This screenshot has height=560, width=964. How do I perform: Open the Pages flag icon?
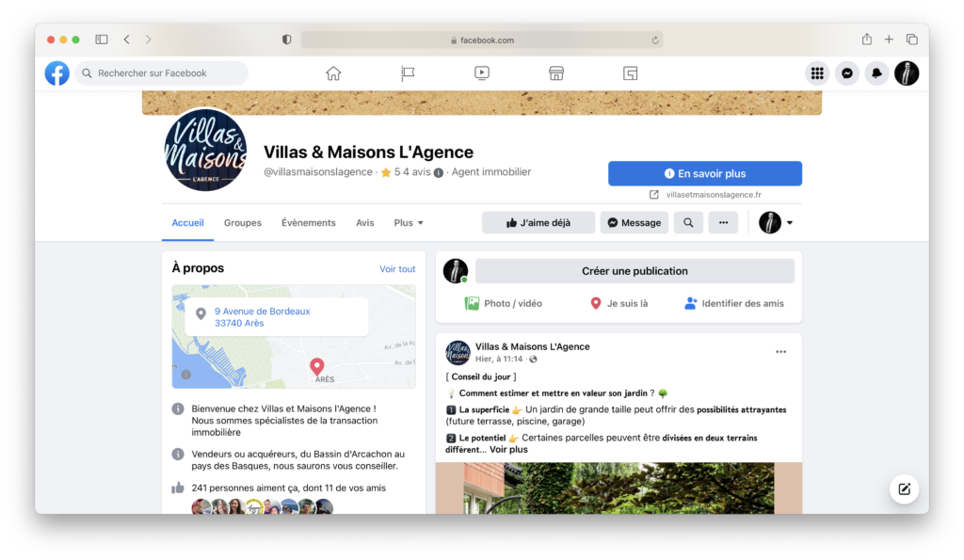[408, 73]
